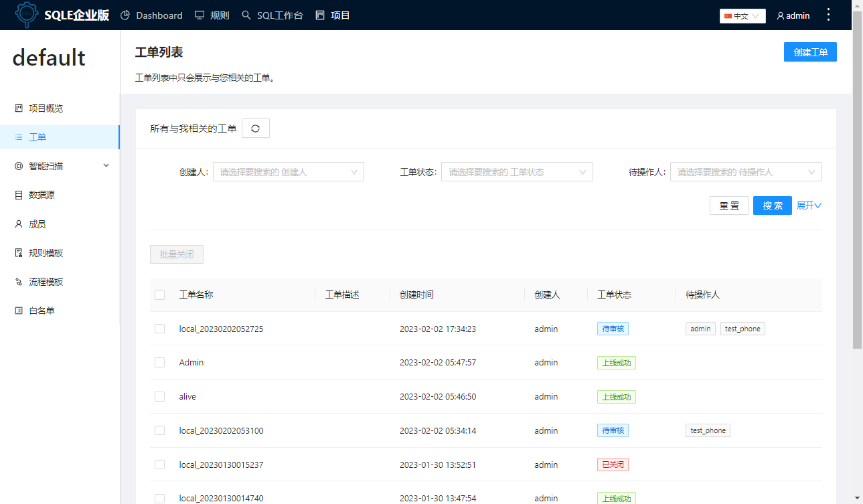Click the 待审核 tag for local_20230202052725
Screen dimensions: 863x504
(613, 329)
